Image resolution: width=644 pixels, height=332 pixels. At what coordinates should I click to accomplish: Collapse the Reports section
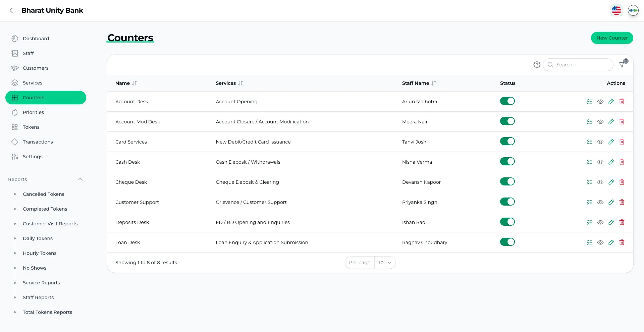[x=80, y=179]
